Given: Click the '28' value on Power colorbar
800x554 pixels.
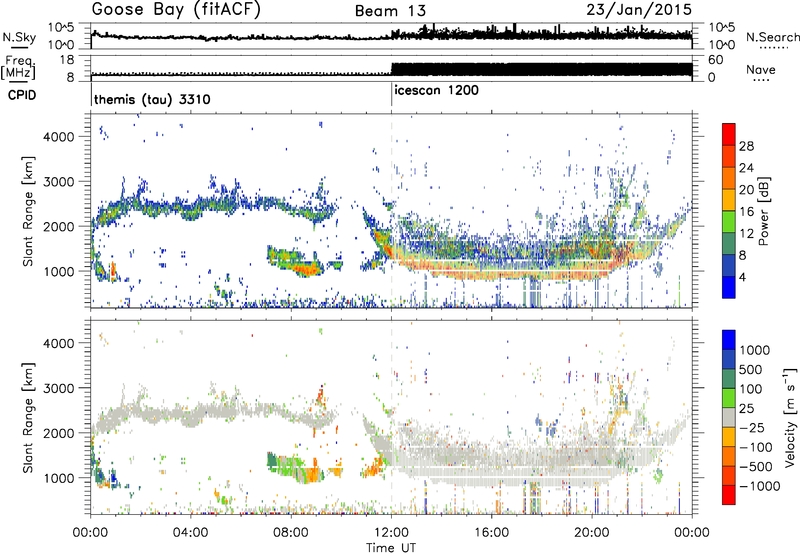Looking at the screenshot, I should click(x=746, y=146).
